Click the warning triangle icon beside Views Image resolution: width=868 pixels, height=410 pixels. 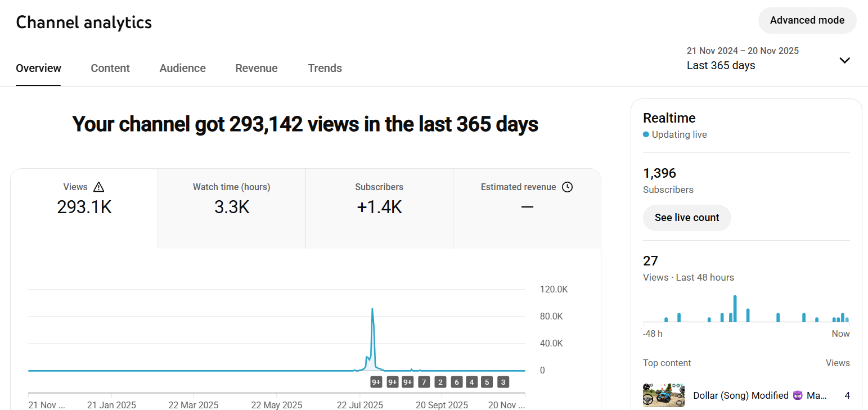click(99, 187)
